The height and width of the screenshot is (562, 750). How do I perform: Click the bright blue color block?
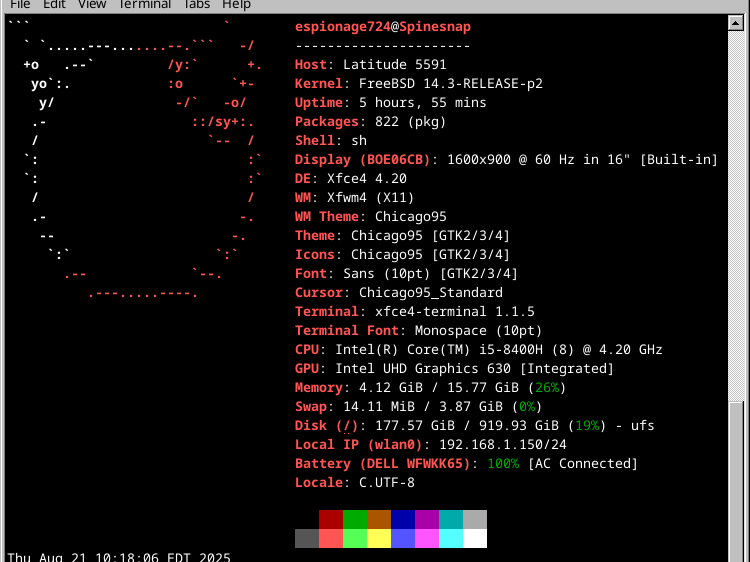[x=403, y=538]
